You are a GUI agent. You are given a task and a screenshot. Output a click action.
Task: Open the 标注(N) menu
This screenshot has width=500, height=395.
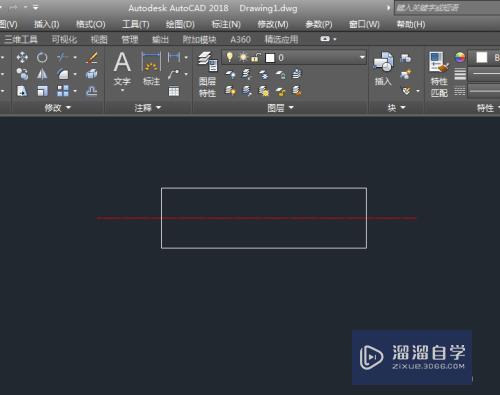pyautogui.click(x=226, y=24)
